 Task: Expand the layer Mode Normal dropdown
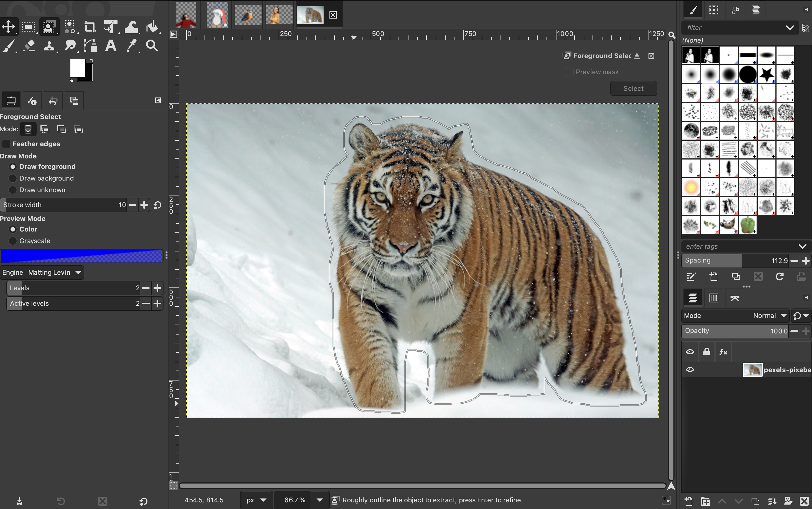point(769,315)
